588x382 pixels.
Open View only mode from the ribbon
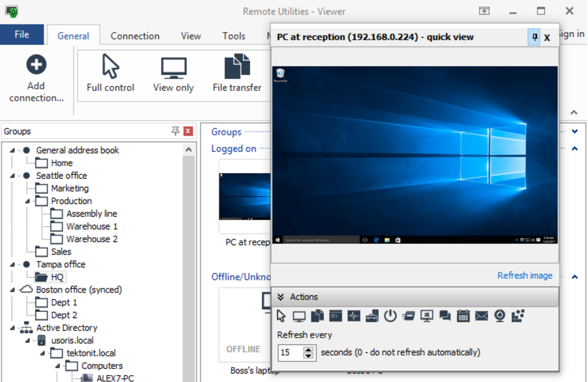[x=173, y=72]
